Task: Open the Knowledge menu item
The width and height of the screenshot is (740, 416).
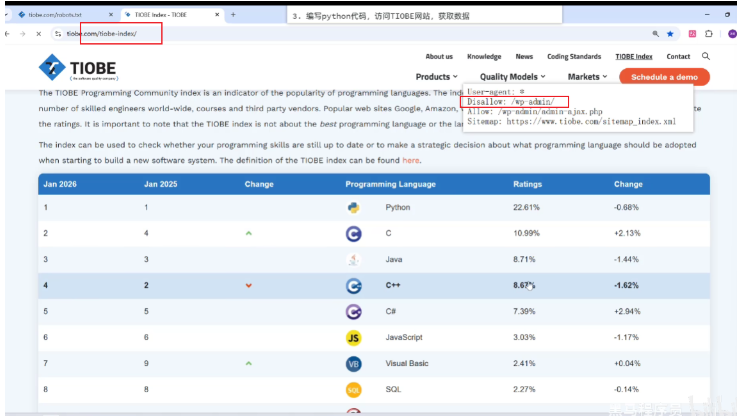Action: [x=484, y=56]
